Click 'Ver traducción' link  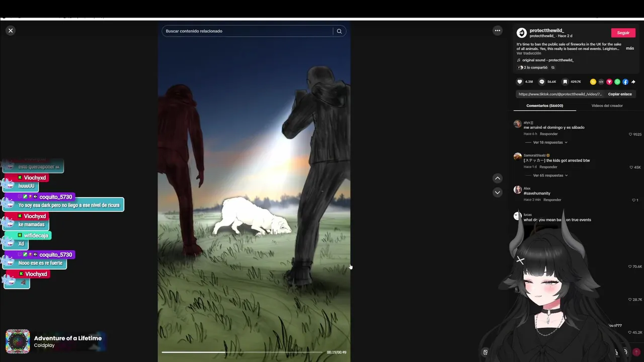tap(529, 53)
